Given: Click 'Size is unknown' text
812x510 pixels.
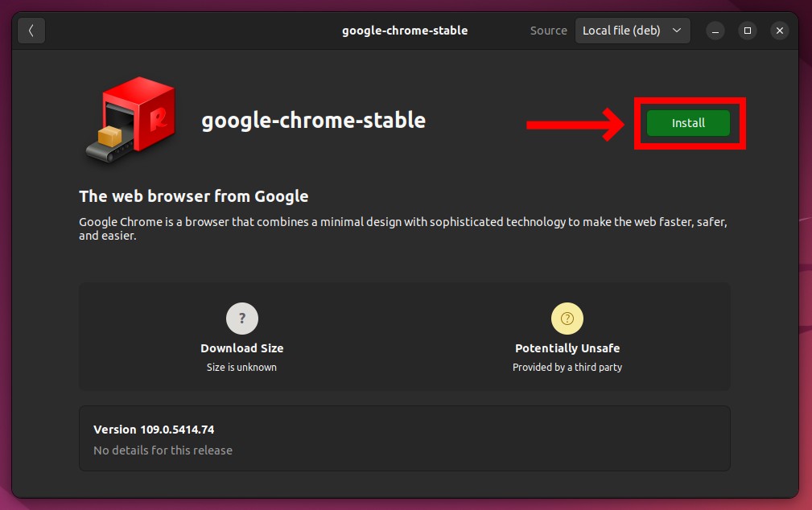Looking at the screenshot, I should point(241,367).
